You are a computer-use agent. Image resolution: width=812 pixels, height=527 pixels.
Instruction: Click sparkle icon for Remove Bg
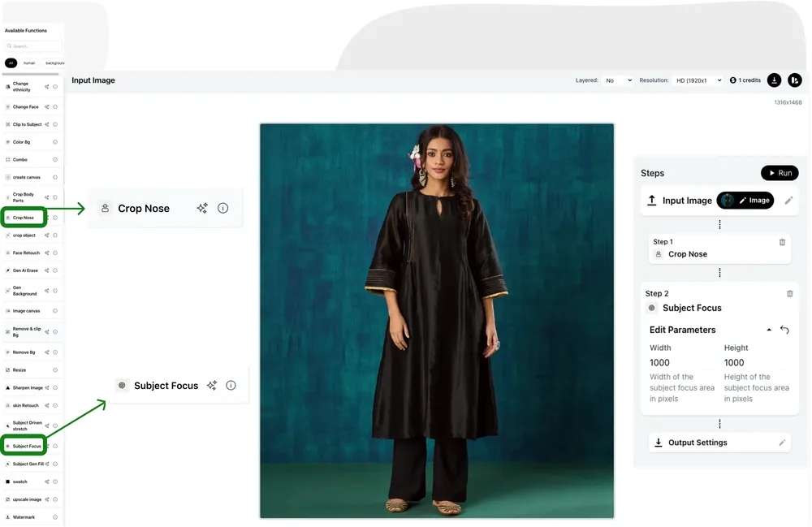click(x=46, y=352)
